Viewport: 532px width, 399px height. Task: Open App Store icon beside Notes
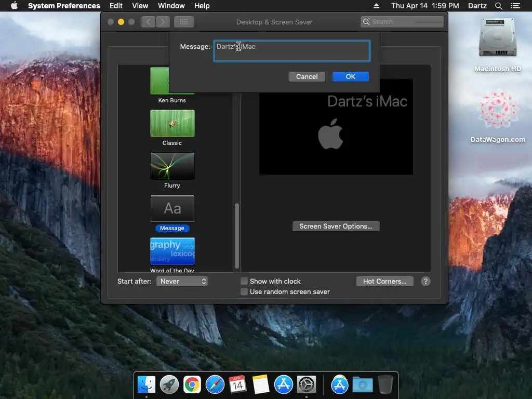(284, 385)
